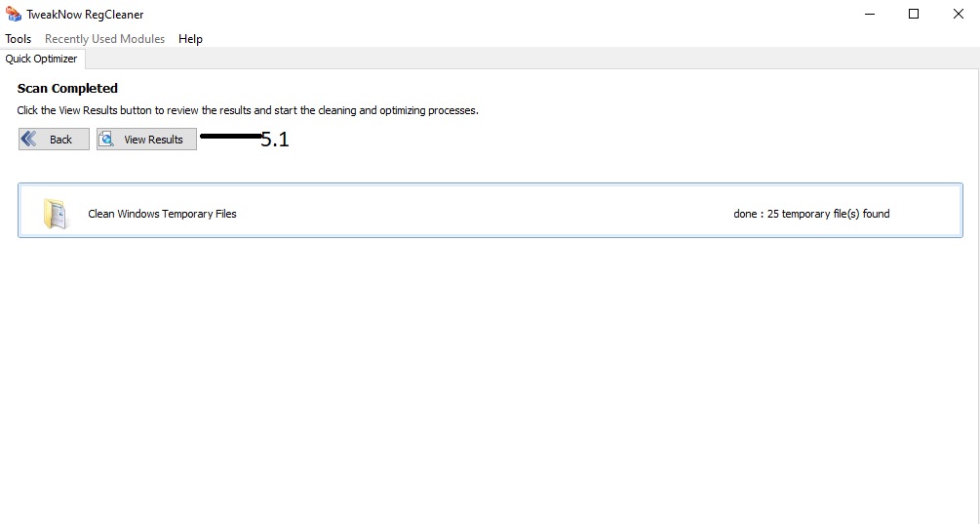Screen dimensions: 980x524
Task: Select Clean Windows Temporary Files row
Action: pyautogui.click(x=490, y=210)
